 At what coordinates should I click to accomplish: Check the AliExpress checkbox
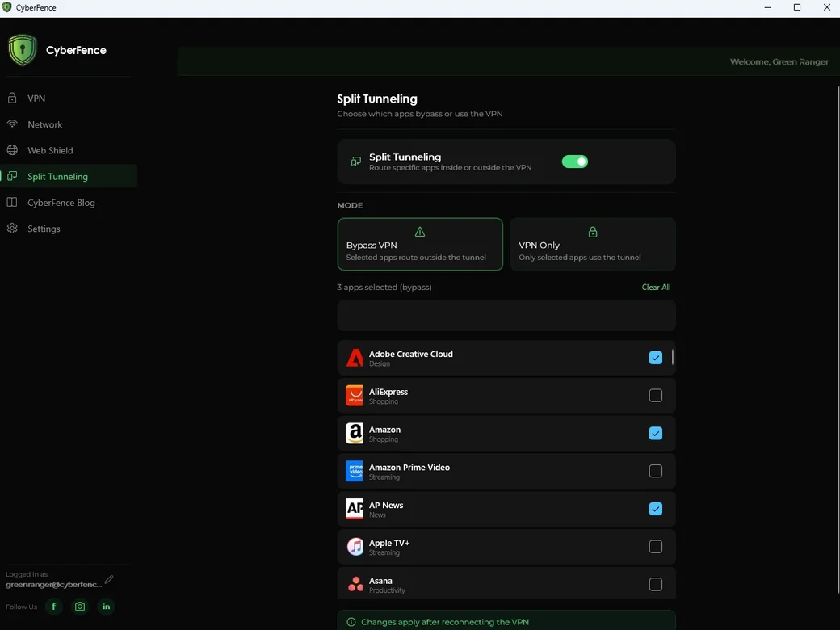pos(656,395)
